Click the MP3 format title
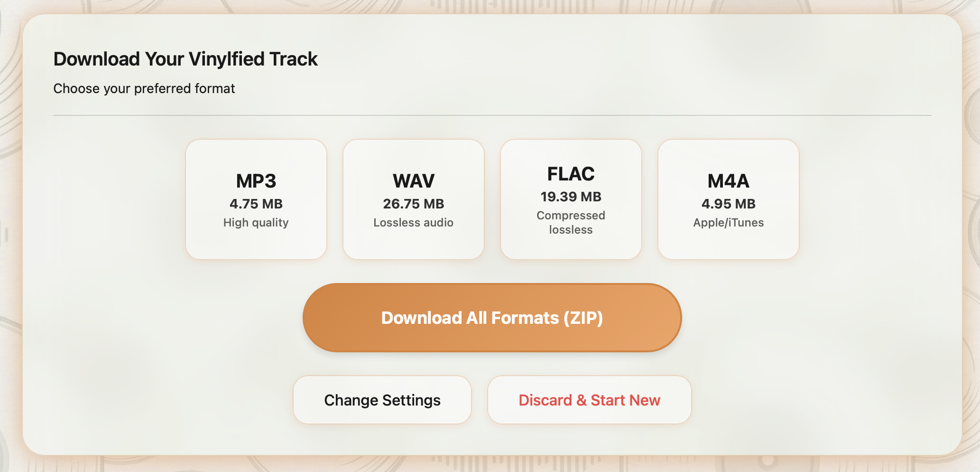The width and height of the screenshot is (980, 472). point(256,181)
